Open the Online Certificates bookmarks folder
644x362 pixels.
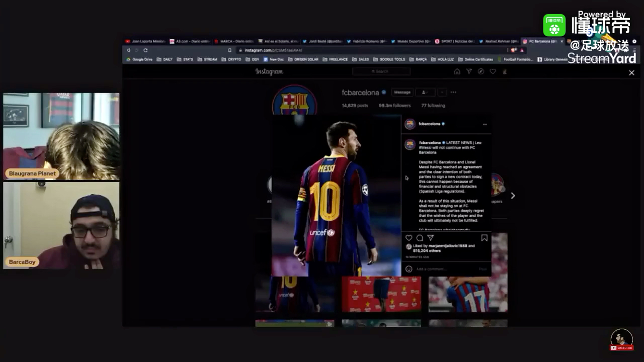click(x=475, y=59)
